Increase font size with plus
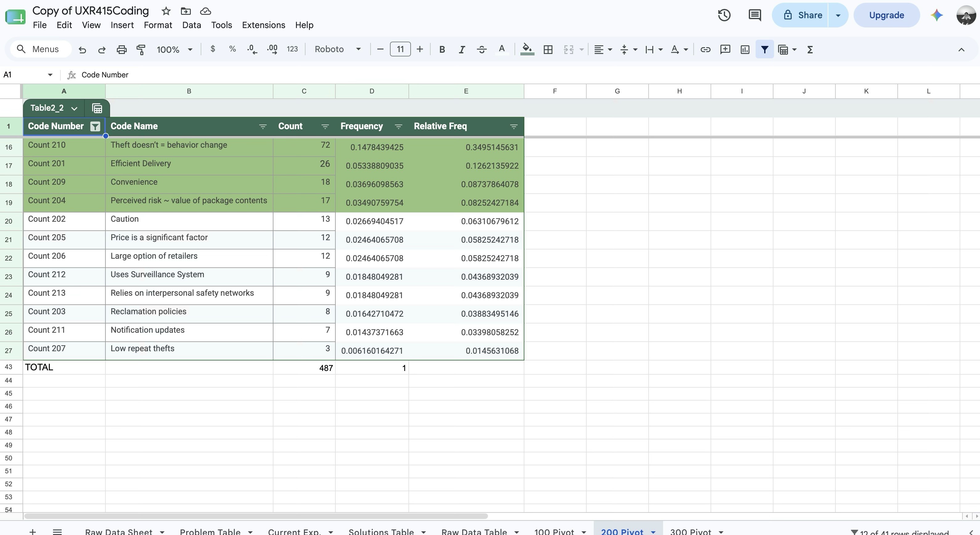Viewport: 980px width, 535px height. (420, 49)
